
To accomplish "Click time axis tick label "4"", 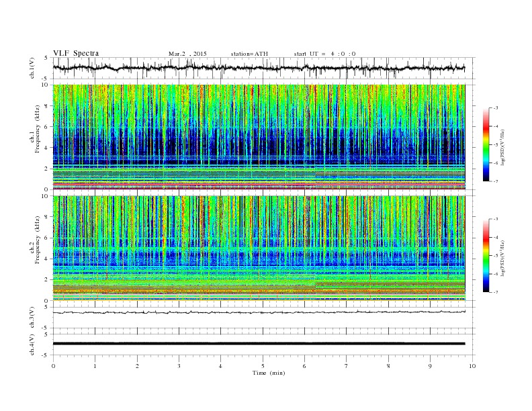I will (x=220, y=366).
